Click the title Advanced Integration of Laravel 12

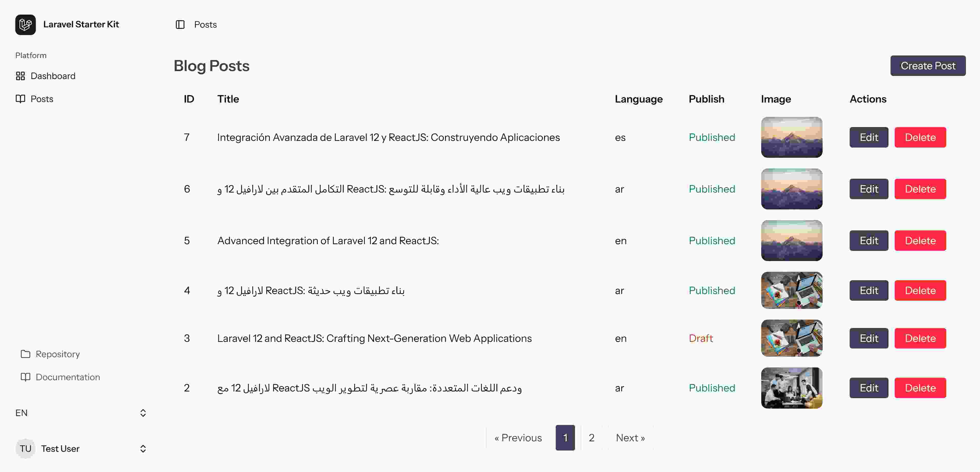coord(328,241)
